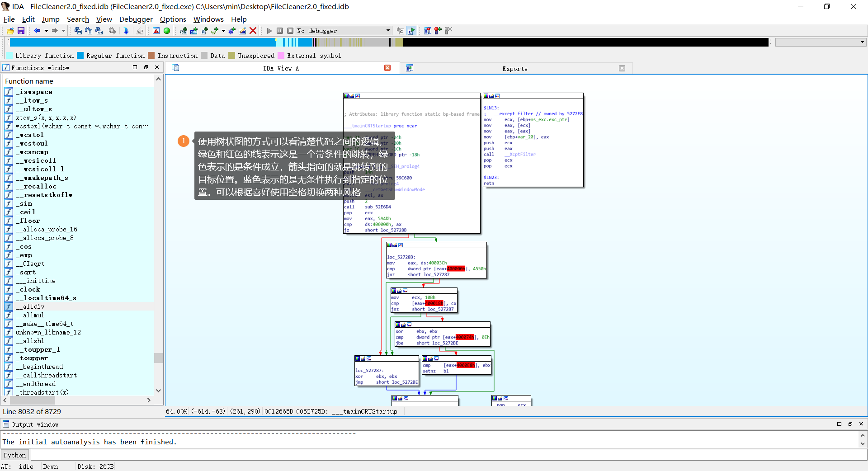Click the External symbol pink swatch

281,56
